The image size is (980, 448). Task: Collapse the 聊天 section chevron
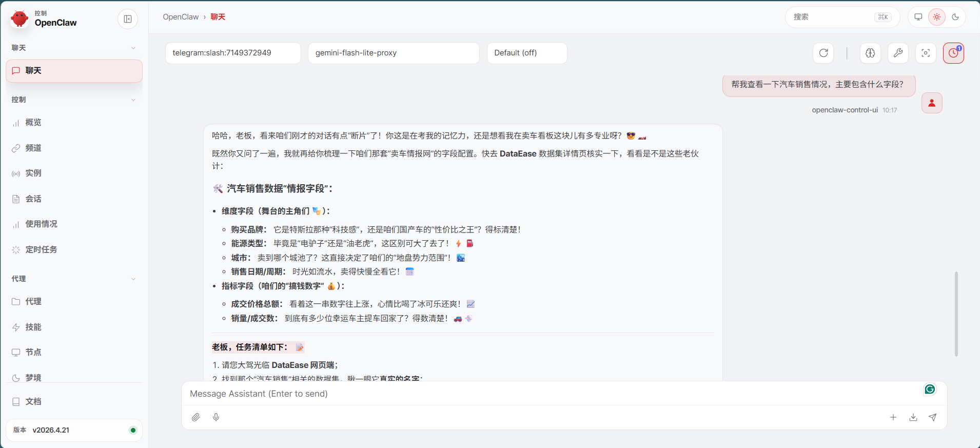point(133,48)
